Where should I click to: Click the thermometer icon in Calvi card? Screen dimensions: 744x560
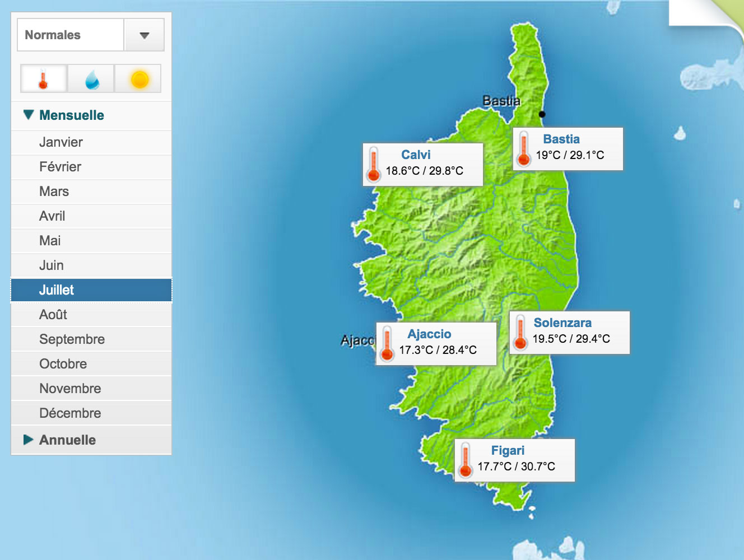[x=373, y=164]
